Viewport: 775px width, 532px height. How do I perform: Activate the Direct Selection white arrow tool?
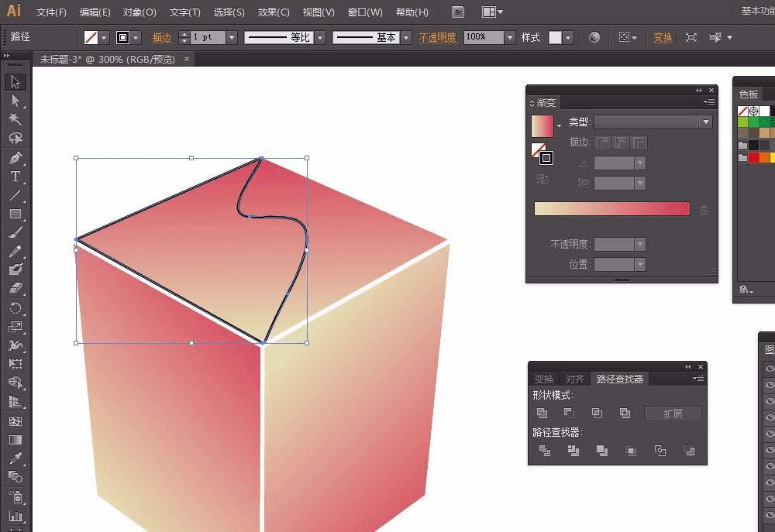[15, 101]
